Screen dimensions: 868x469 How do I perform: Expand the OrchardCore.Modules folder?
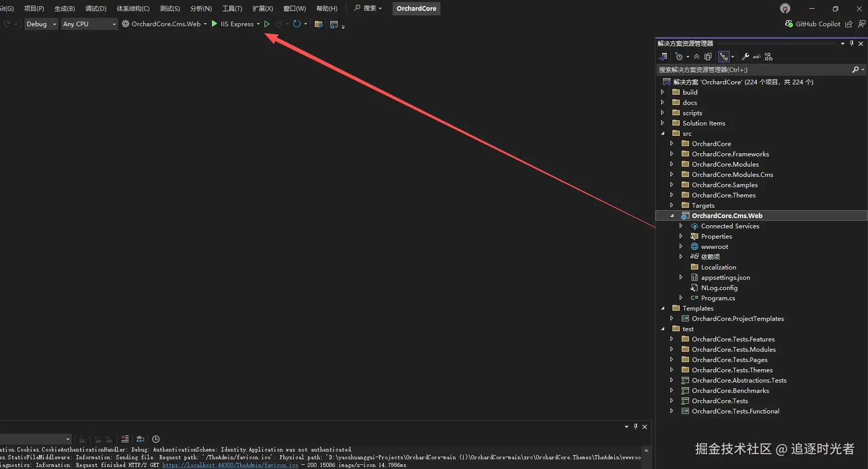672,164
